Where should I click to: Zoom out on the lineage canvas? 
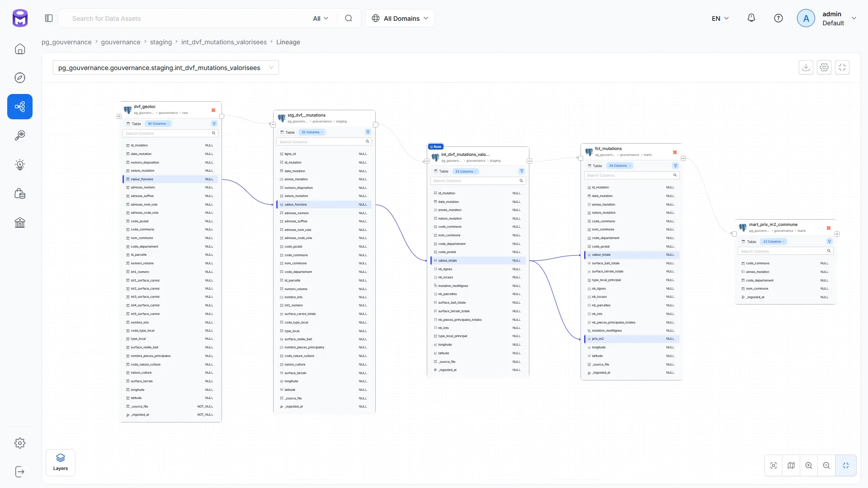click(826, 465)
